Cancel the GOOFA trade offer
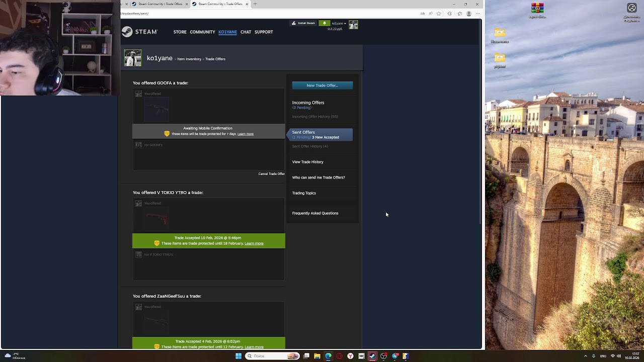 pyautogui.click(x=271, y=174)
